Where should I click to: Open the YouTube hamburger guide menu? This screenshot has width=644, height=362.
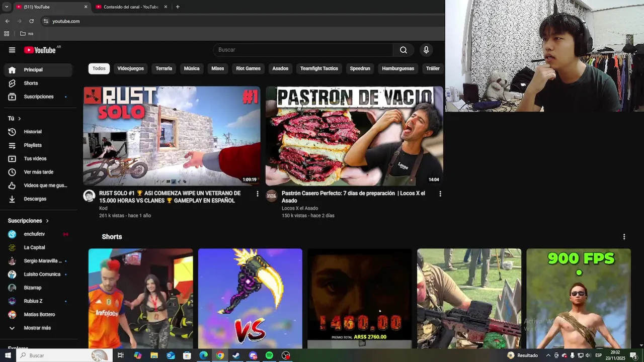[x=12, y=50]
